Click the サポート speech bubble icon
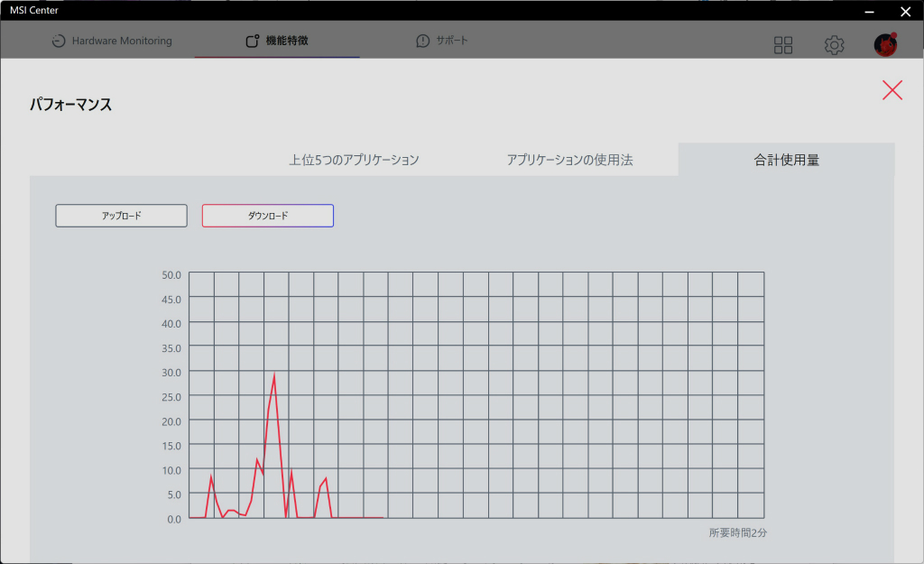 coord(422,41)
